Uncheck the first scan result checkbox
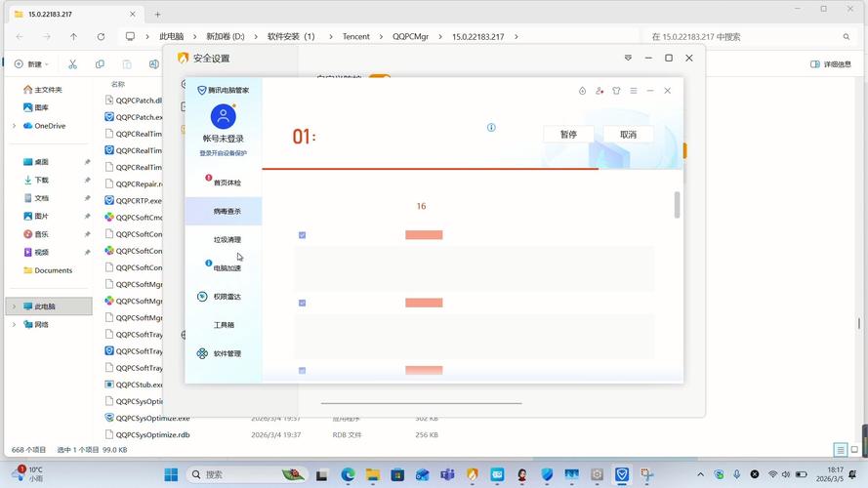Screen dimensions: 868x488 303,235
